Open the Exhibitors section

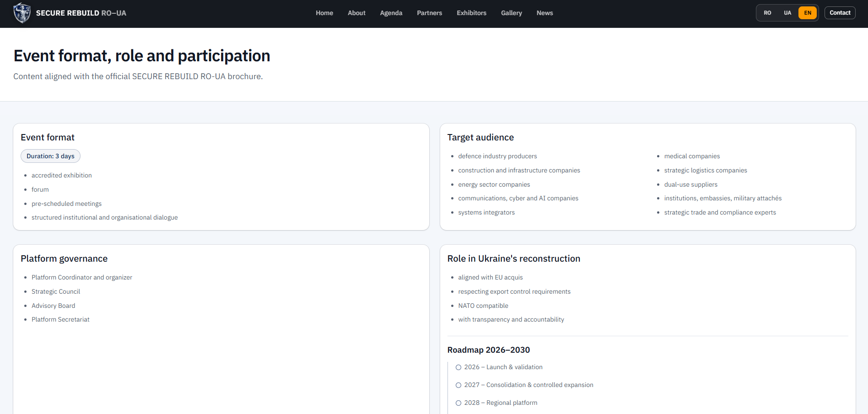[472, 13]
